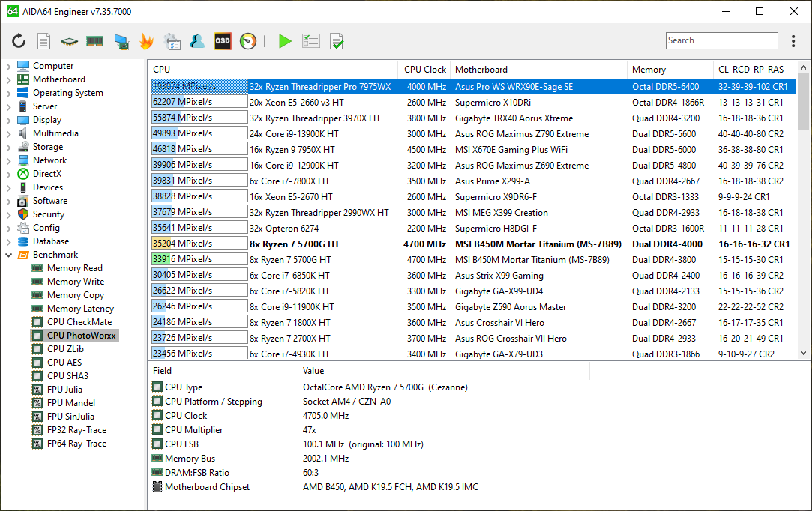Viewport: 812px width, 511px height.
Task: Select the 16x Ryzen 9 7950X HT row
Action: [x=473, y=150]
